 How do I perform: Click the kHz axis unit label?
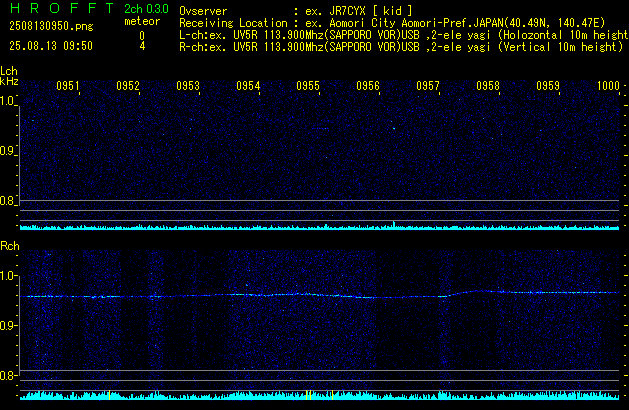point(9,81)
